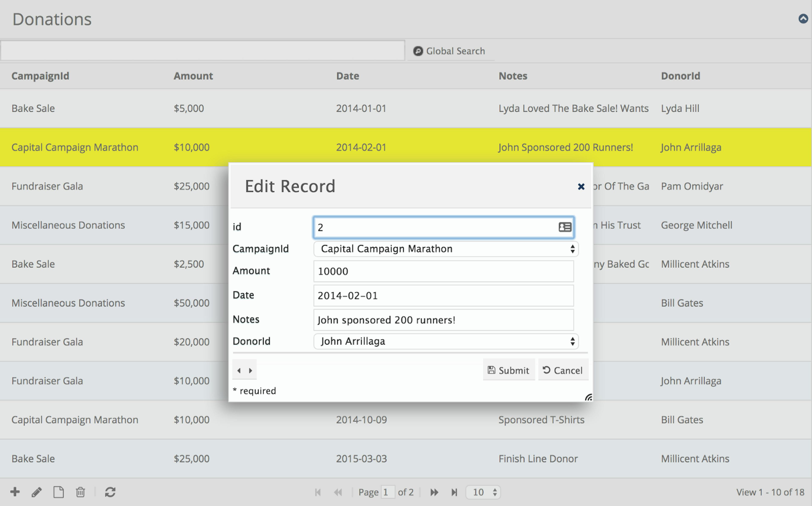Image resolution: width=812 pixels, height=506 pixels.
Task: Click the Cancel button
Action: coord(563,370)
